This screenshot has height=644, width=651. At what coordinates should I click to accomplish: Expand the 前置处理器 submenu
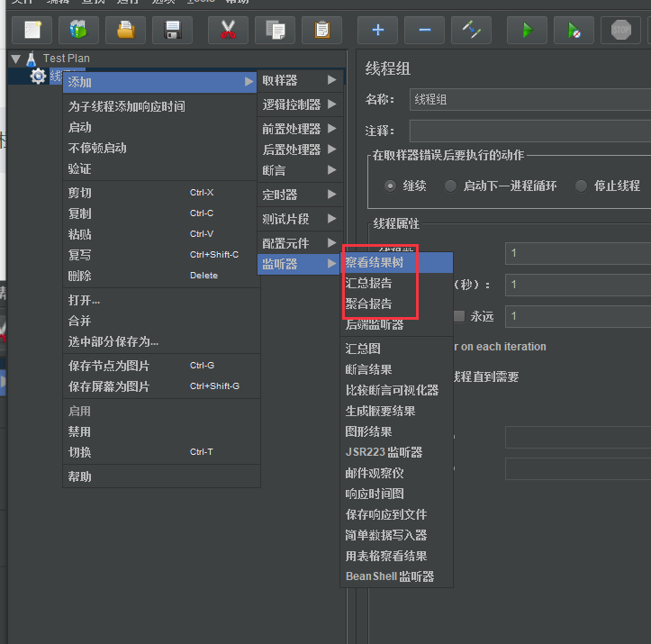(300, 129)
